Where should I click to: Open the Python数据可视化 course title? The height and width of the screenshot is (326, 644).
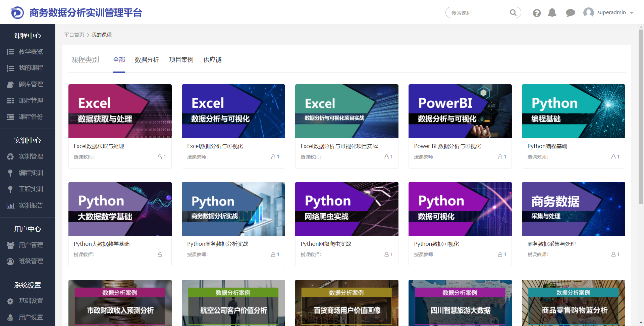click(x=436, y=244)
